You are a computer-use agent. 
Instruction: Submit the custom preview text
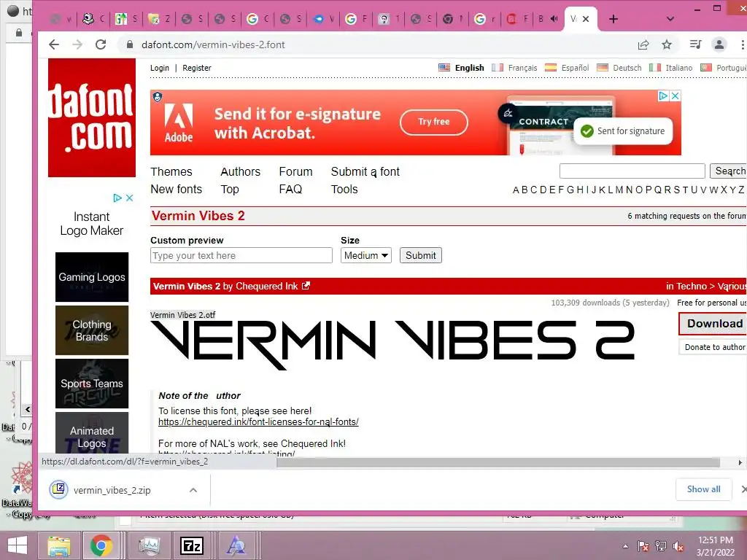421,255
